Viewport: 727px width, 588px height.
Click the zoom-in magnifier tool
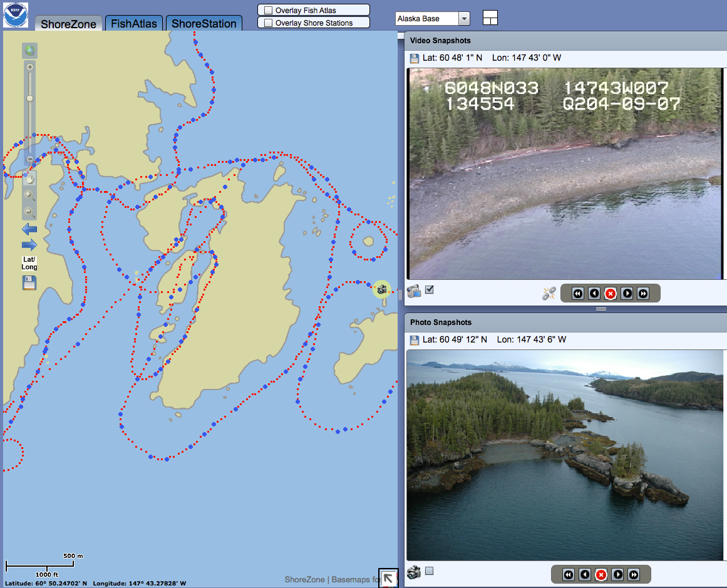coord(29,195)
